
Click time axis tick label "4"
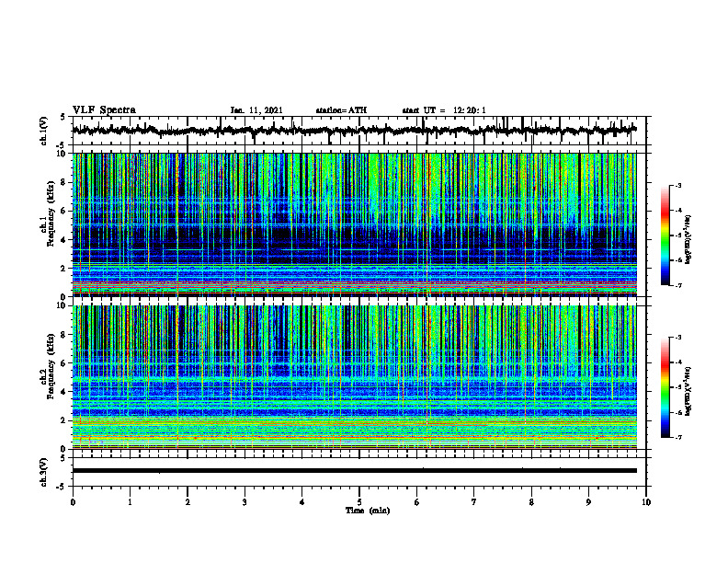(301, 502)
